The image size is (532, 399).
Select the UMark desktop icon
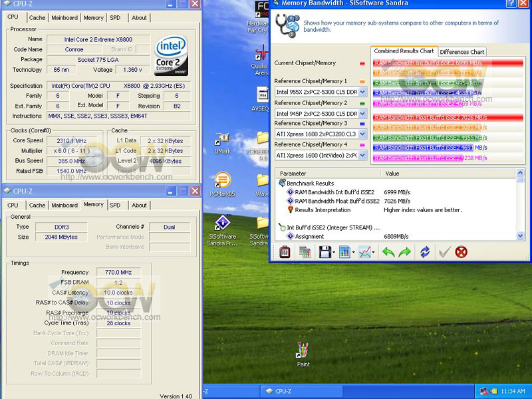coord(223,143)
